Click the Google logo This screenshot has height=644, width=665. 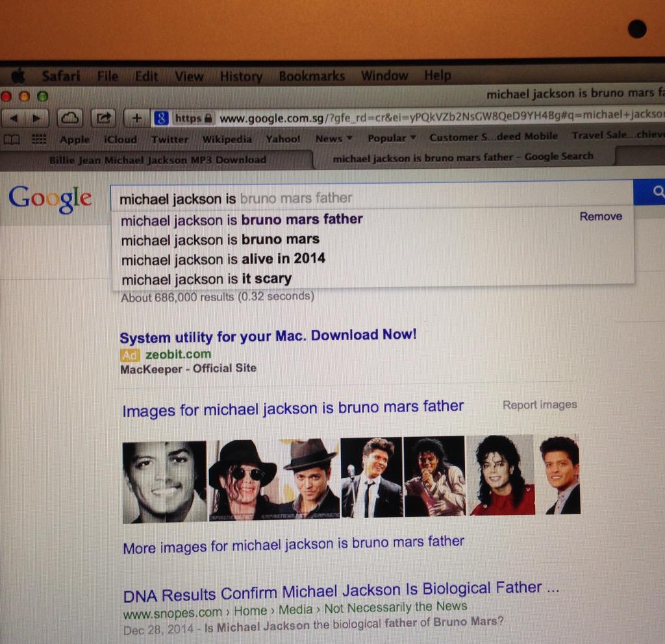50,198
